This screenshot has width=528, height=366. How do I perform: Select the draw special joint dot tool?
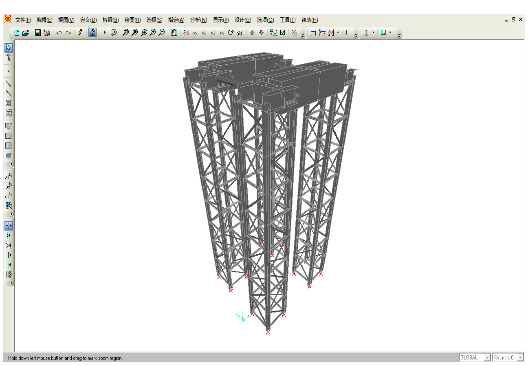8,71
